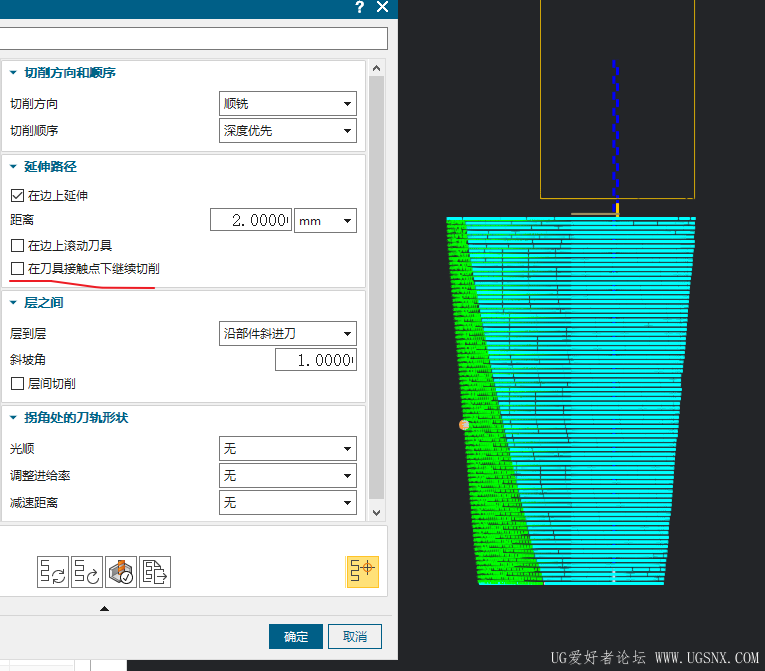Screen dimensions: 765x671
Task: Click the 确定 button
Action: (x=296, y=636)
